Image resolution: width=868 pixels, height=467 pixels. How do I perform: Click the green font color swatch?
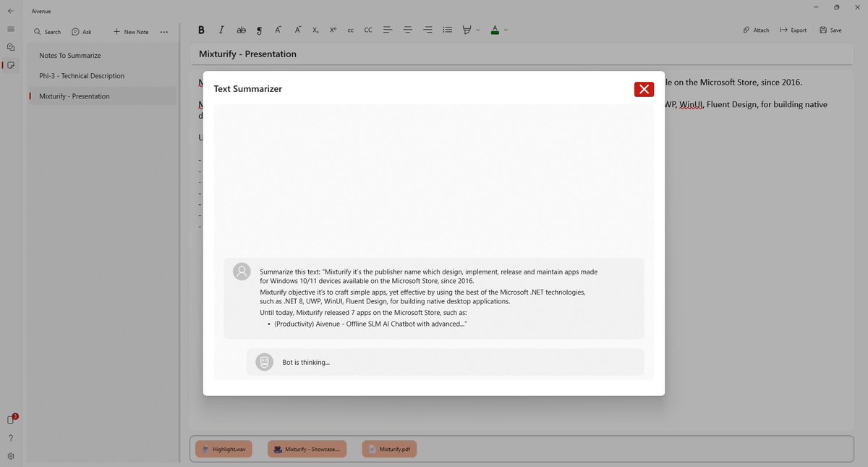[495, 30]
